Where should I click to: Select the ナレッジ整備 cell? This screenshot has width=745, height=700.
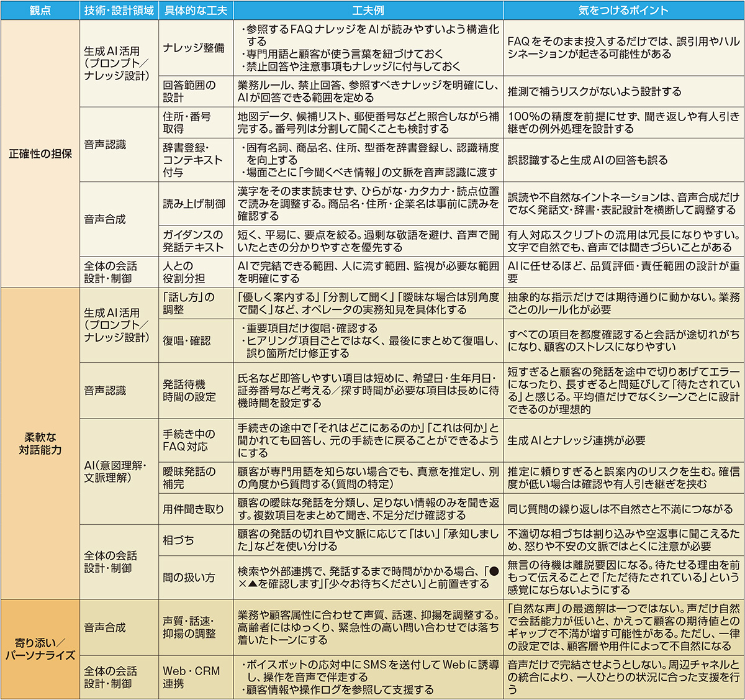pos(196,48)
